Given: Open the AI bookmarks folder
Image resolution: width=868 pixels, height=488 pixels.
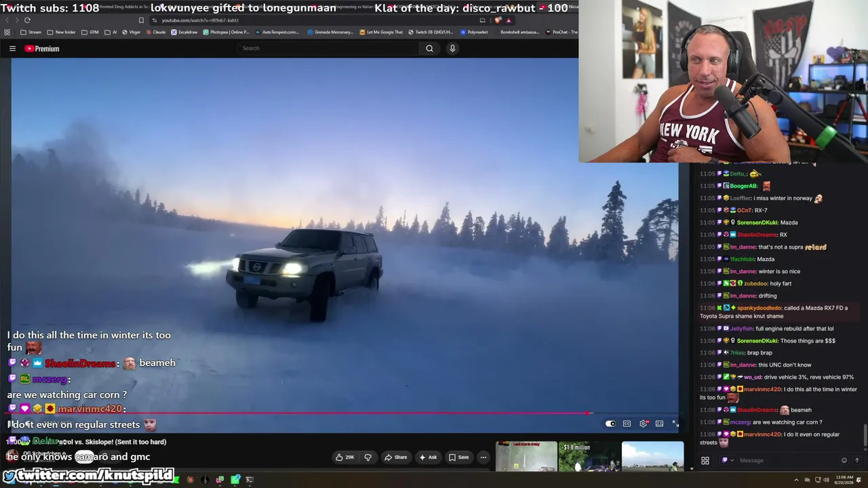Looking at the screenshot, I should coord(110,32).
